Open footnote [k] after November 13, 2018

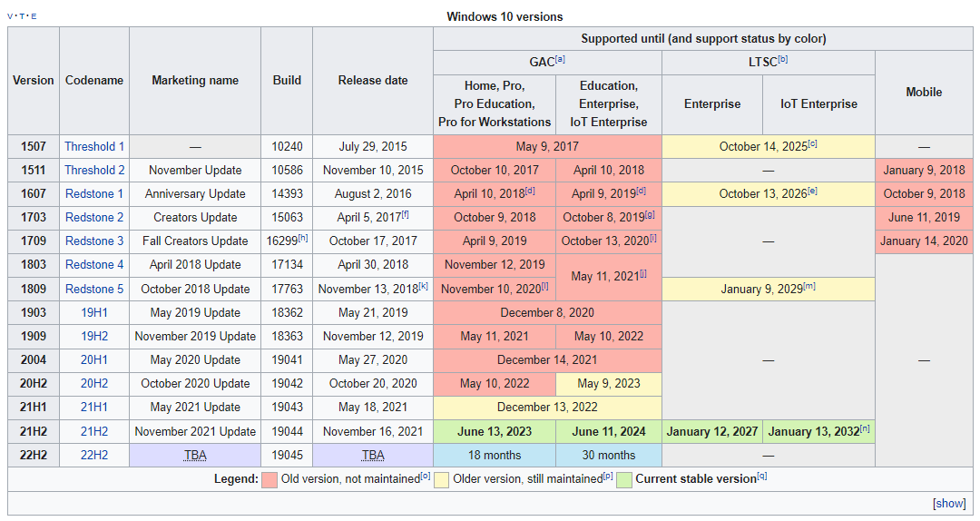pos(424,287)
